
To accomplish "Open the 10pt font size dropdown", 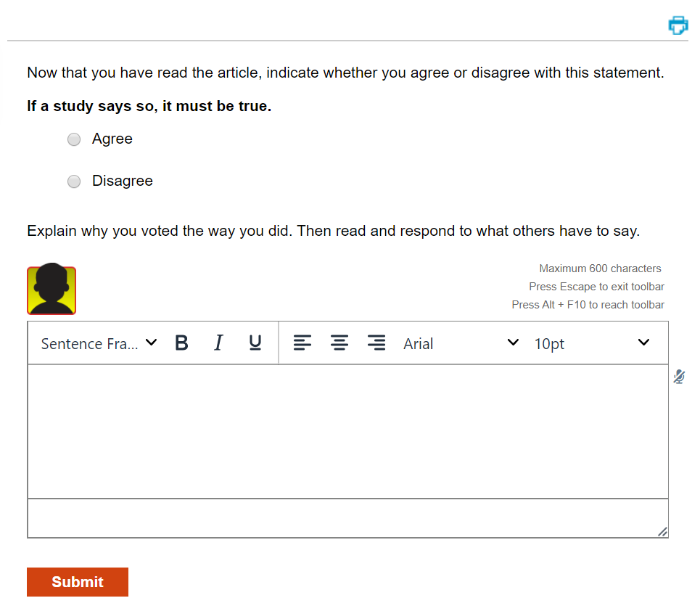I will coord(592,343).
